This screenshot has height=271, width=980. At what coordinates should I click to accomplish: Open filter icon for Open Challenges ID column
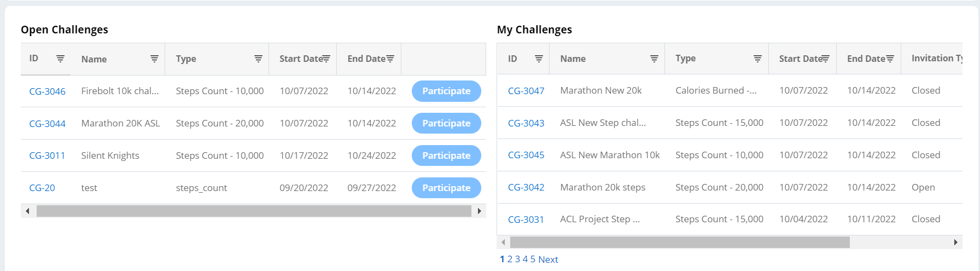click(x=60, y=59)
